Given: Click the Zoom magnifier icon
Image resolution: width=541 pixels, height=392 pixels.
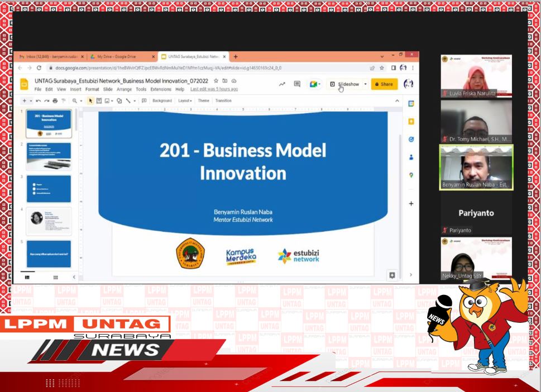Looking at the screenshot, I should 74,100.
